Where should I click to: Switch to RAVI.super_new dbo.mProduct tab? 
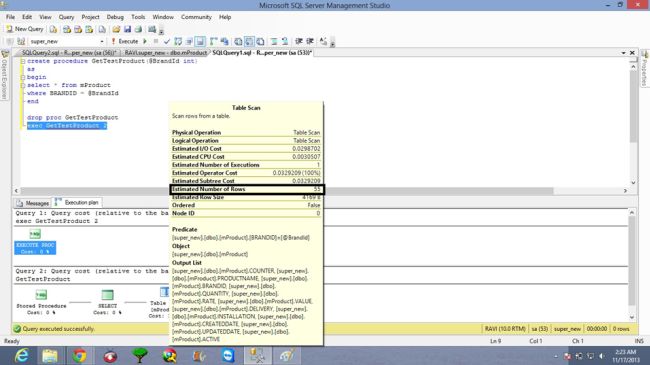coord(165,53)
